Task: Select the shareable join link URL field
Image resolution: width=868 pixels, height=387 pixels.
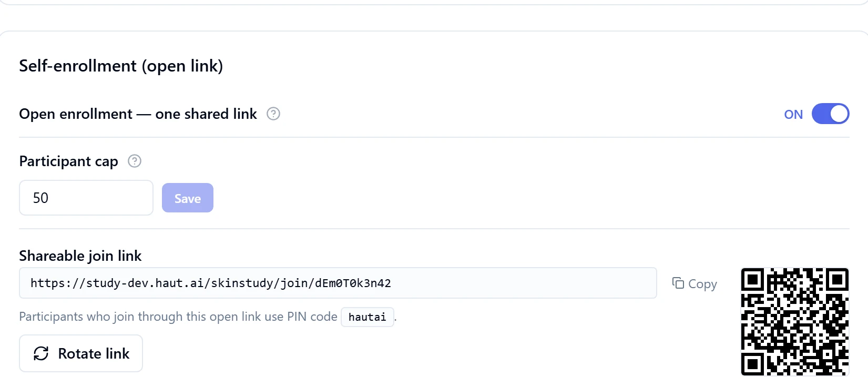Action: [x=338, y=283]
